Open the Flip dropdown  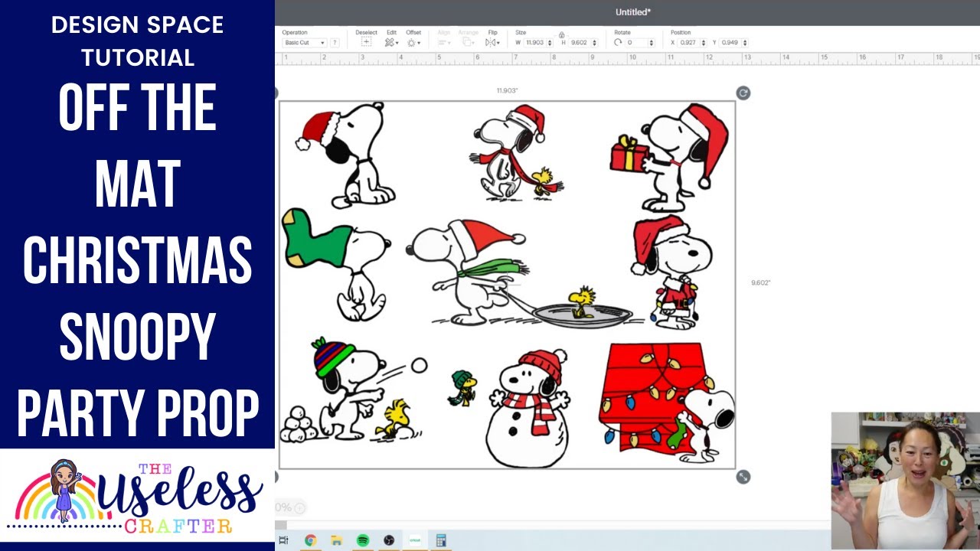coord(492,43)
